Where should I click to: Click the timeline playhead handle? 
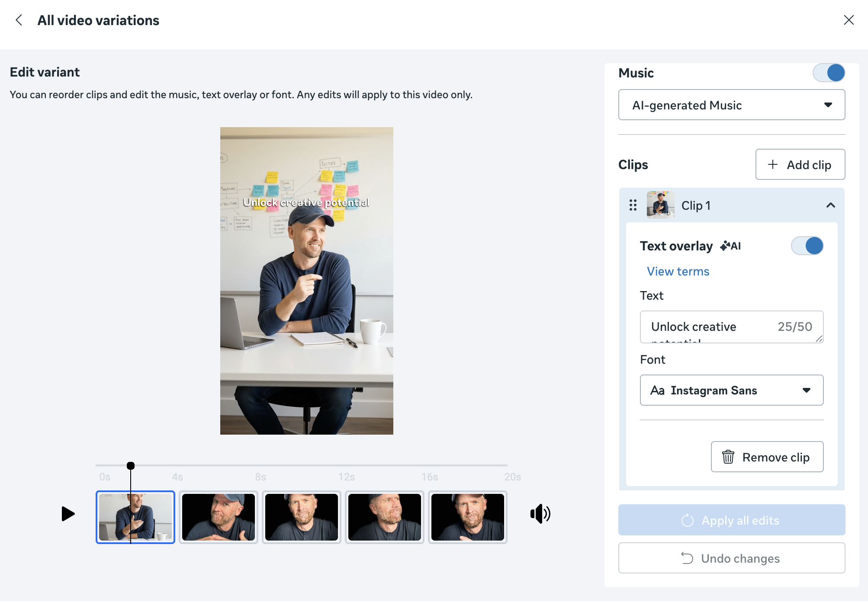[131, 466]
